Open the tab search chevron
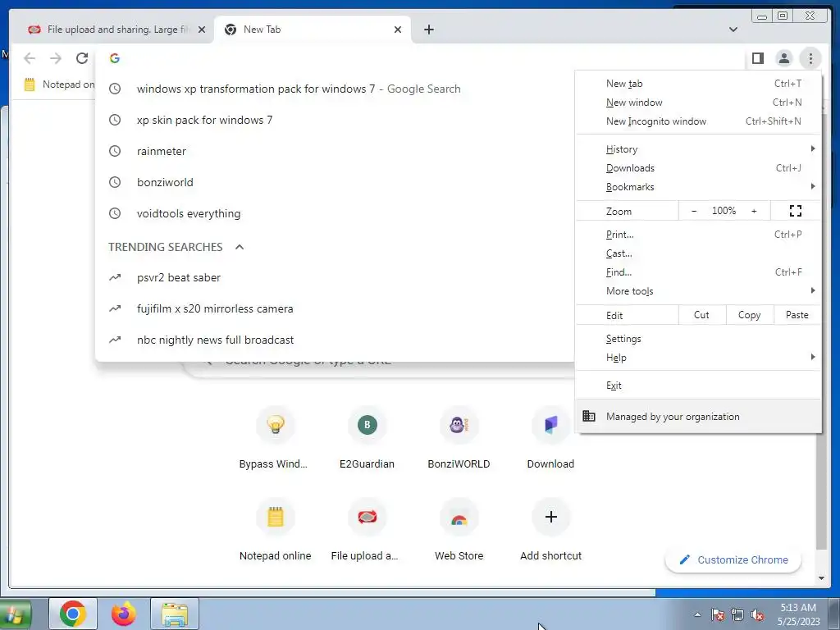840x630 pixels. (733, 30)
